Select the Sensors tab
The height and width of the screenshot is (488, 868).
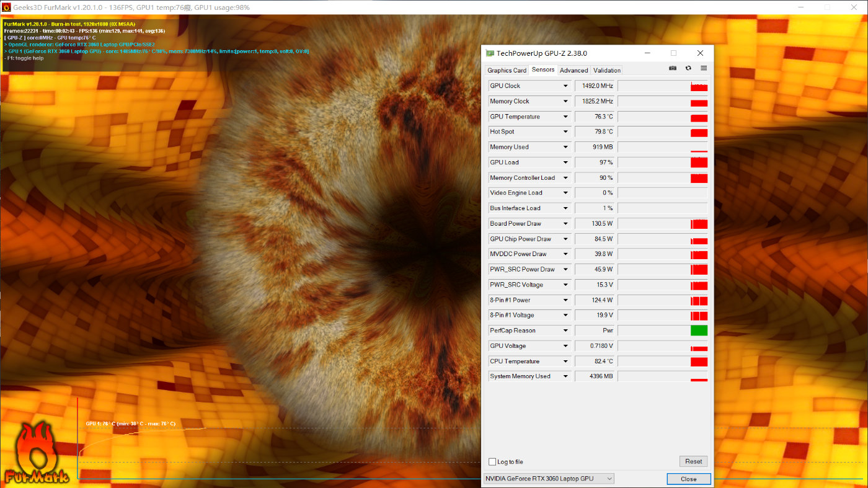tap(543, 69)
